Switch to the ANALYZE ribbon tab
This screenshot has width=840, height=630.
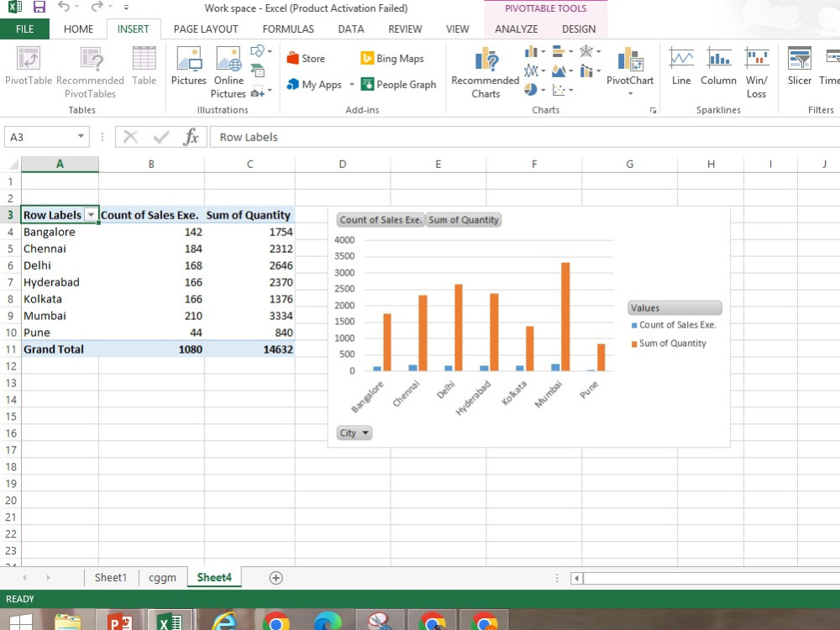pyautogui.click(x=516, y=28)
